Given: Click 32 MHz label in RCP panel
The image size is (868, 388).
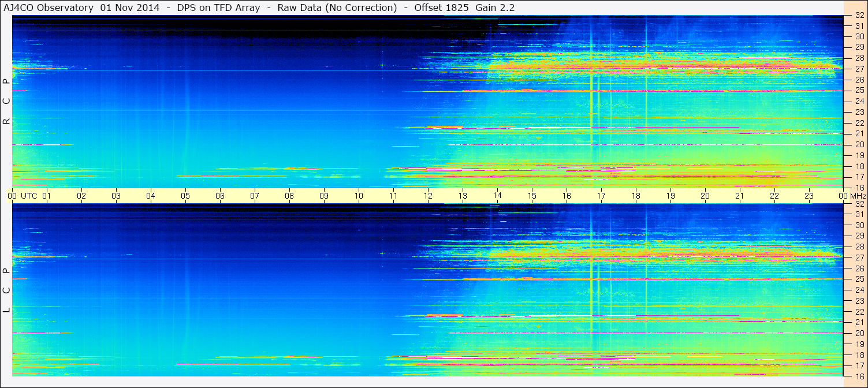Looking at the screenshot, I should pyautogui.click(x=859, y=16).
